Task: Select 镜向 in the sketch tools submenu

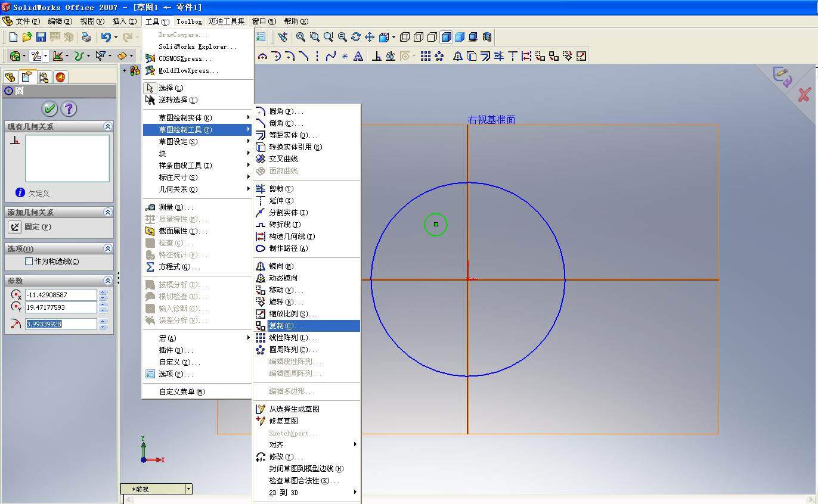Action: click(x=307, y=266)
